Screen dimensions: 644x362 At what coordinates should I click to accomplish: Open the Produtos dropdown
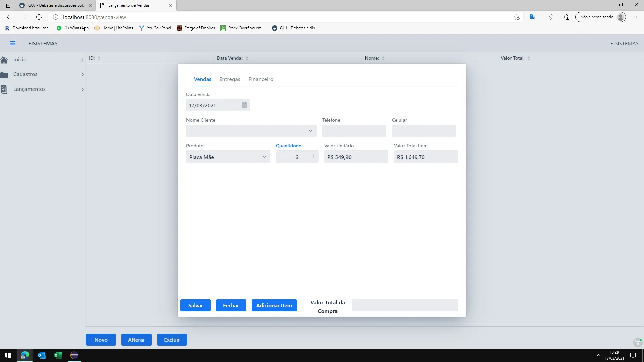click(264, 157)
